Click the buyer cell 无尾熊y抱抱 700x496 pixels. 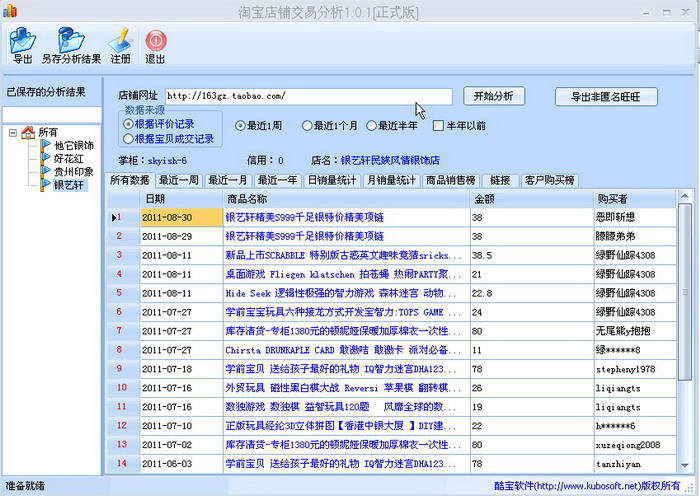tap(636, 331)
